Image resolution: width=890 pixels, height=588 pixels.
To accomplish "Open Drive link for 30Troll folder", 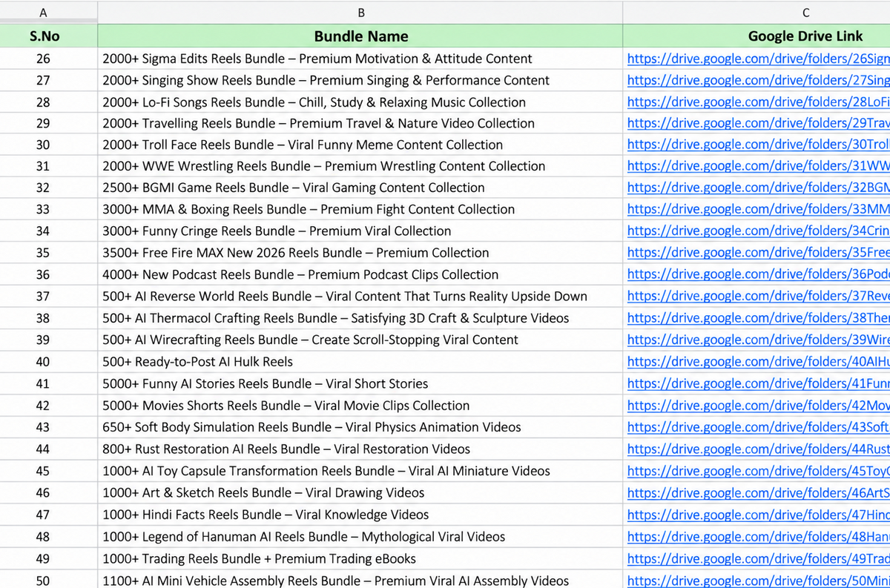I will [758, 145].
